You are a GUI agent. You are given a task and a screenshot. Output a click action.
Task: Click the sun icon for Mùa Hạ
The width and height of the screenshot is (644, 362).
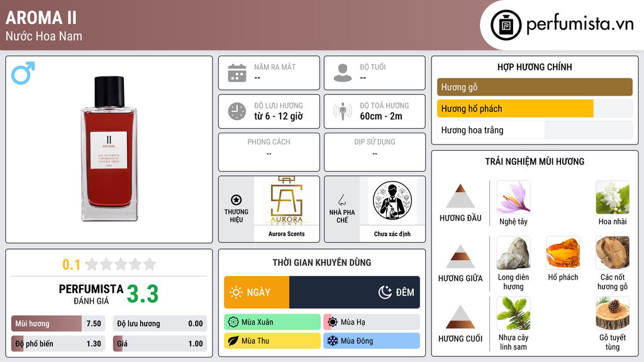pyautogui.click(x=333, y=322)
